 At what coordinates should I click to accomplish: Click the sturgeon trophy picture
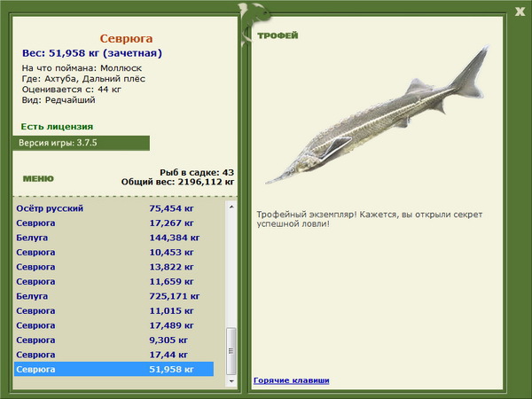(378, 114)
